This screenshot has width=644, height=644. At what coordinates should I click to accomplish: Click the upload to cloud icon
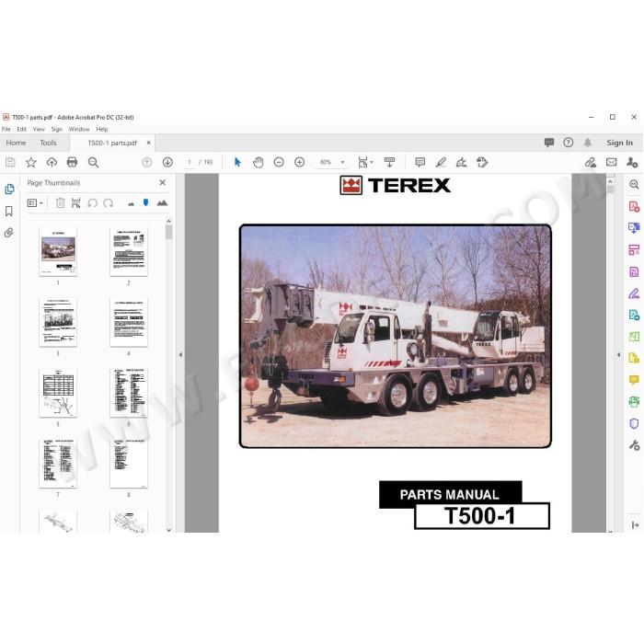pos(52,162)
